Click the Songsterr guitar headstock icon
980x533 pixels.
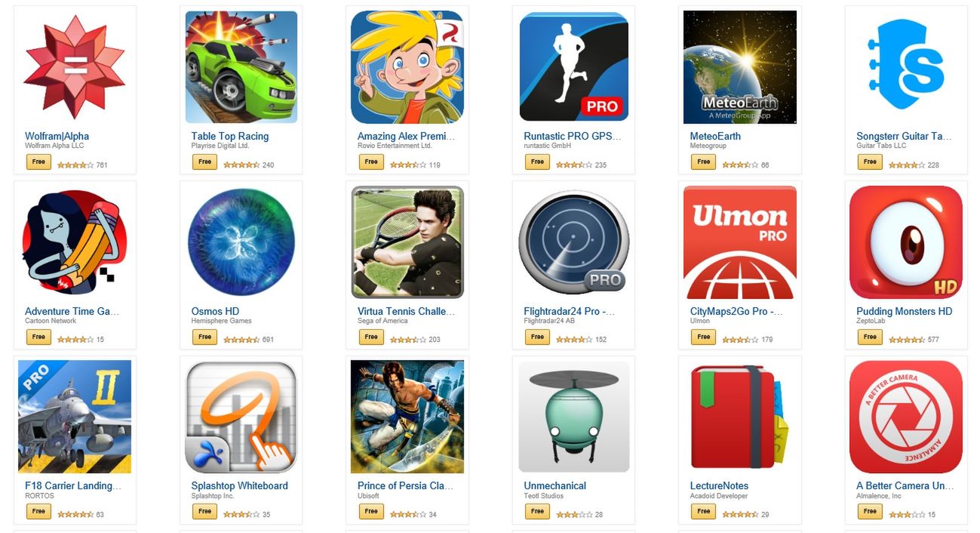click(906, 67)
